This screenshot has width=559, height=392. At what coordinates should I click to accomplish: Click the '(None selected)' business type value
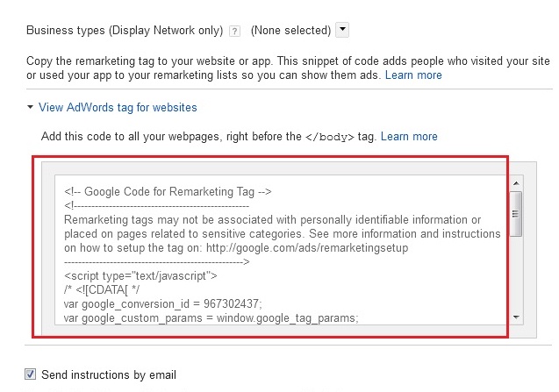pos(291,31)
